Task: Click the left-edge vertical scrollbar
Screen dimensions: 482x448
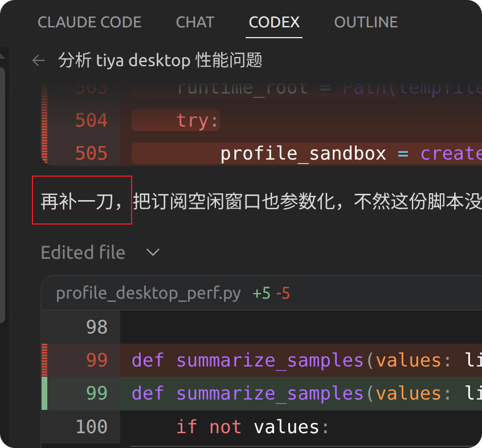Action: point(2,196)
